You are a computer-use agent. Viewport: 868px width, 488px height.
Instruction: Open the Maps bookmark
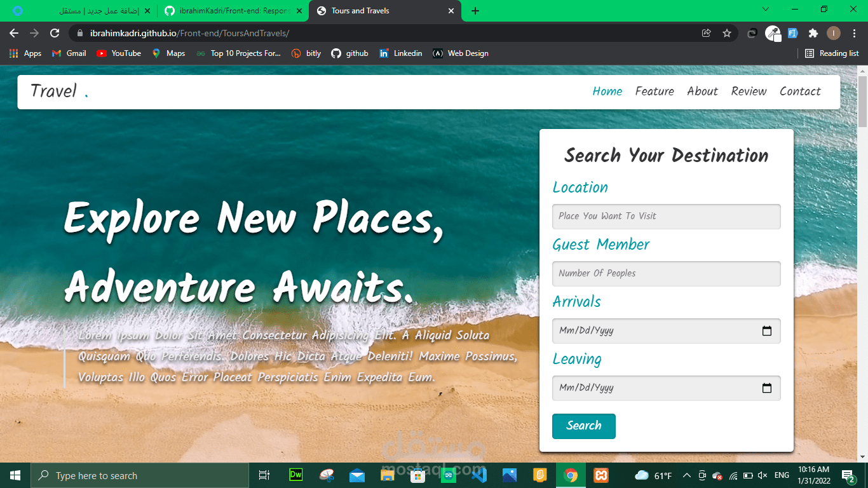pyautogui.click(x=168, y=53)
